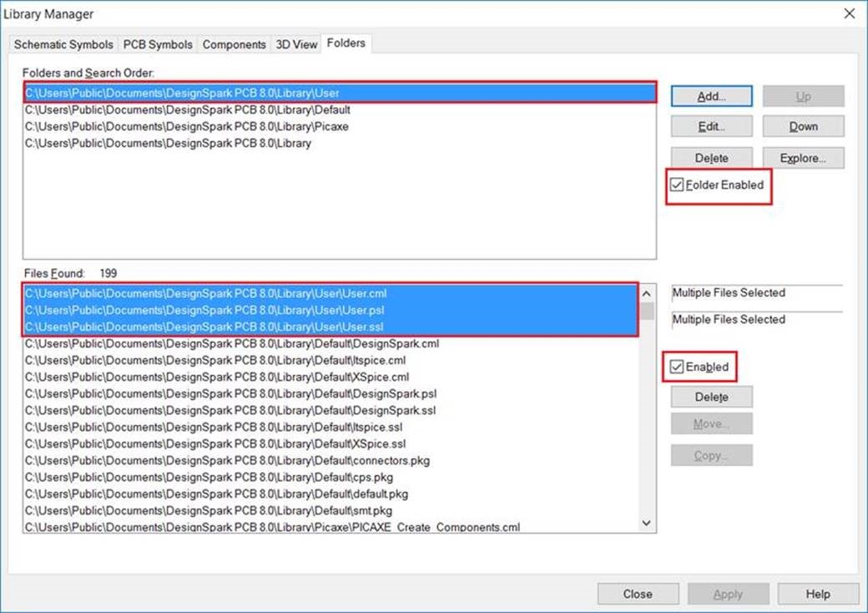Select the connectors.pkg file entry
Screen dimensions: 868x613
tap(227, 460)
